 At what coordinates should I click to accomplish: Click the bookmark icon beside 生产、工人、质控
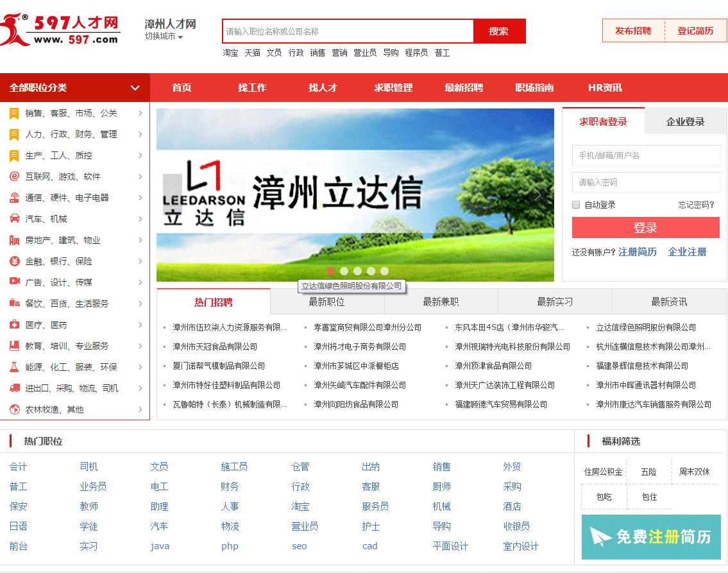pyautogui.click(x=14, y=155)
